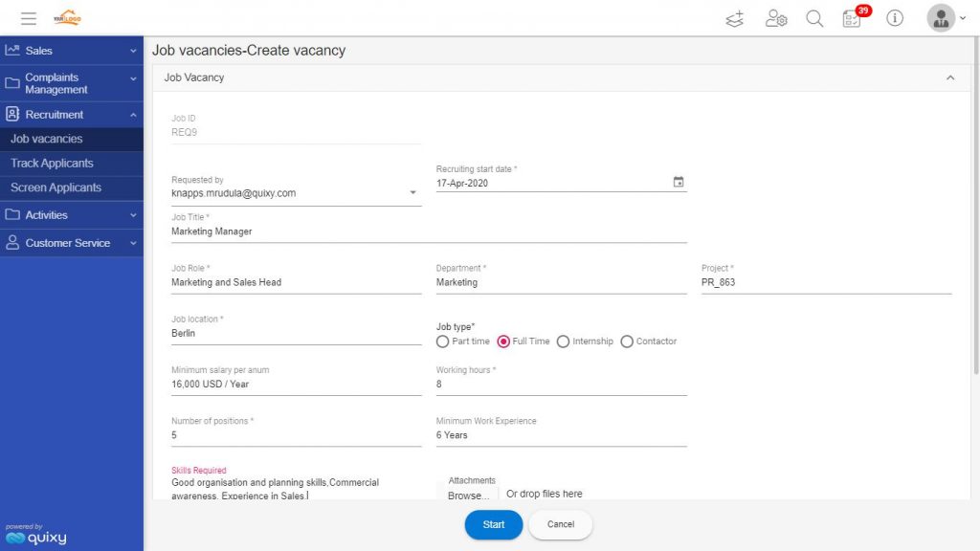Open the recruiting start date calendar
The height and width of the screenshot is (551, 980).
click(x=679, y=182)
